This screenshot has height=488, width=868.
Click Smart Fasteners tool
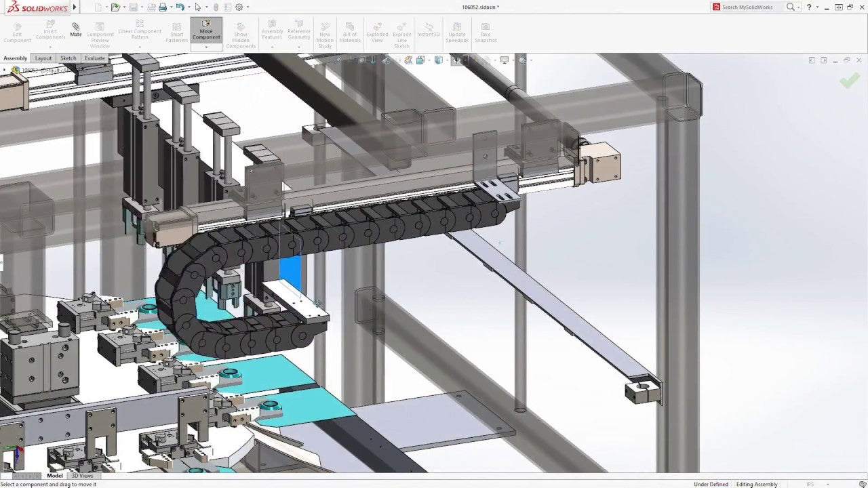[x=177, y=32]
